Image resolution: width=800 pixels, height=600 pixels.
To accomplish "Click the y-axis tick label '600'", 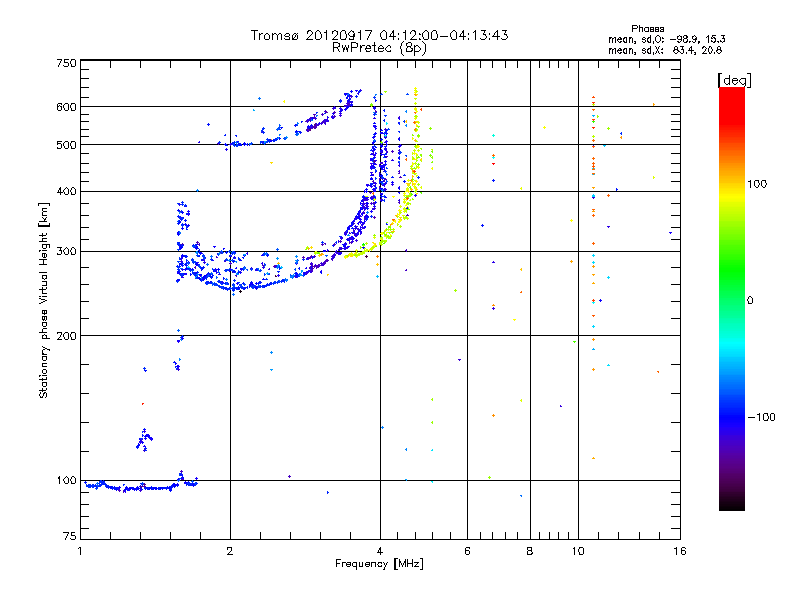I will tap(66, 107).
